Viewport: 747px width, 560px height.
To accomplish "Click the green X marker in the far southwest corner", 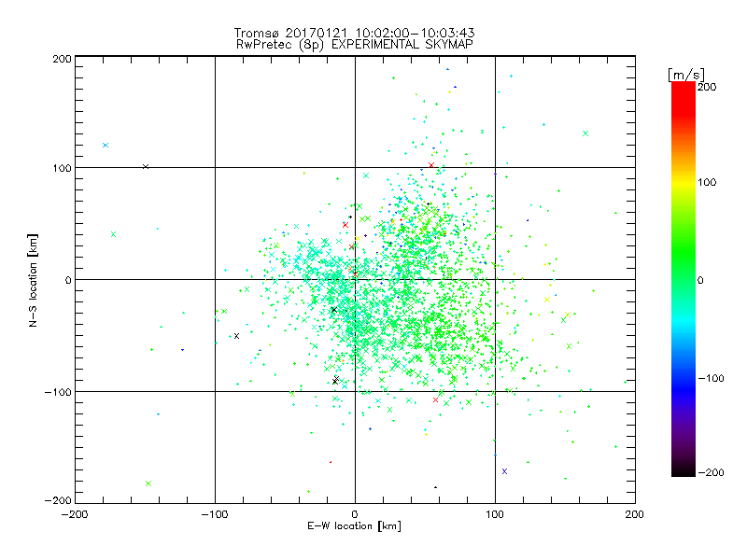I will pos(148,483).
